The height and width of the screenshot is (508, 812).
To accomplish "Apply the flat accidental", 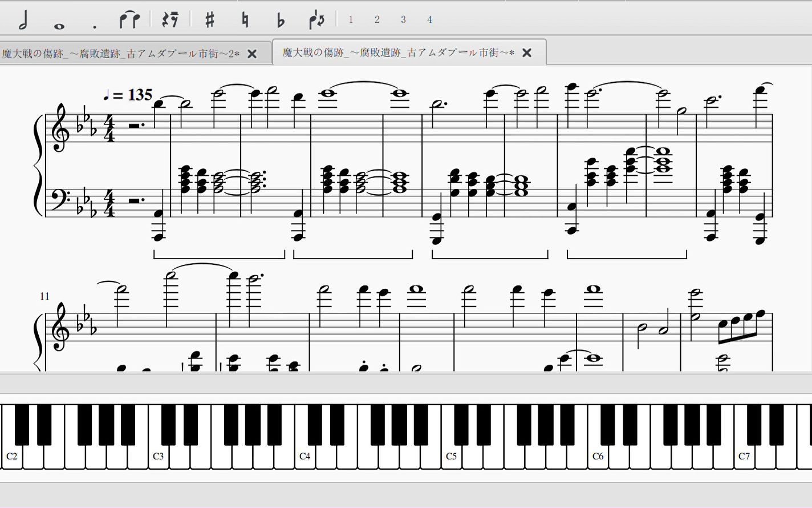I will click(x=281, y=21).
